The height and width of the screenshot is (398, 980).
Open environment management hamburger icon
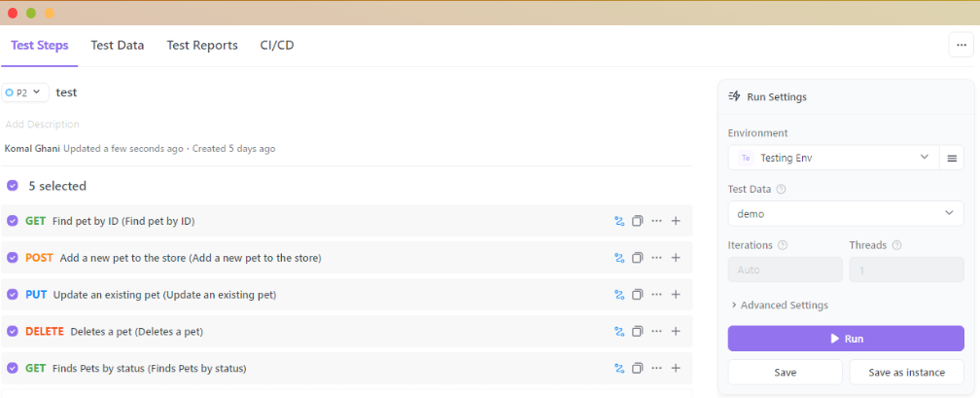pos(952,159)
